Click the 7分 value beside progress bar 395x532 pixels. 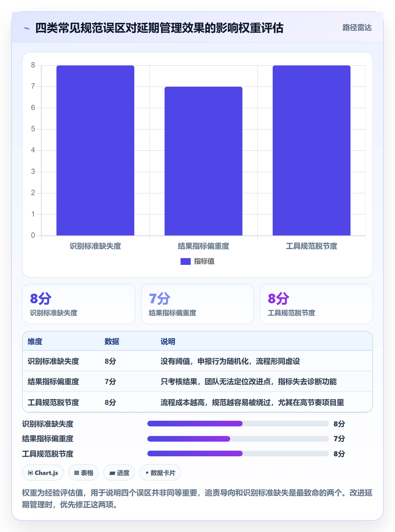[339, 439]
